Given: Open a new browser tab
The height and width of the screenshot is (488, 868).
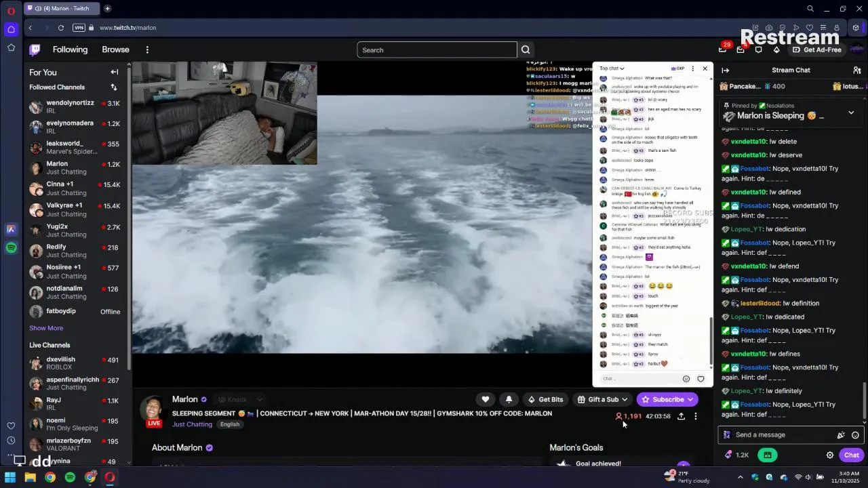Looking at the screenshot, I should [107, 9].
